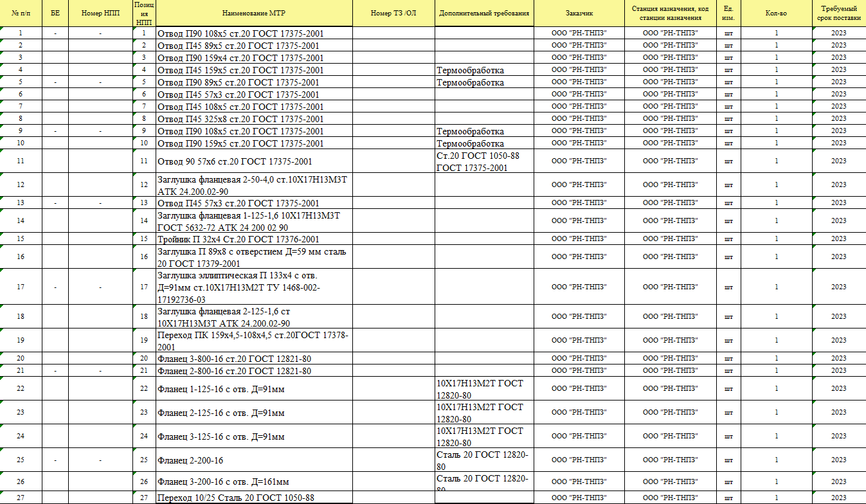The height and width of the screenshot is (504, 866).
Task: Select cell "Переход 10/25 Сталь 20 ГОСТ 1050-88"
Action: [254, 498]
